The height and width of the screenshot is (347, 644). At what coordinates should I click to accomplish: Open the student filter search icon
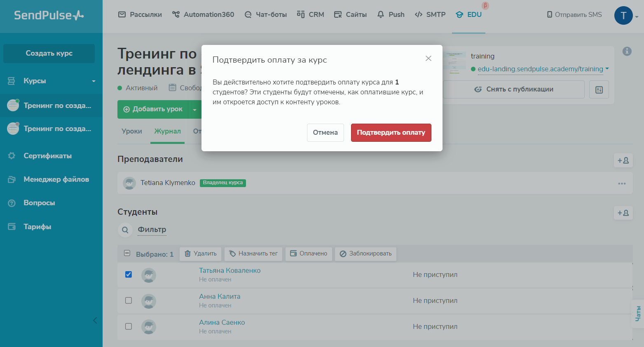point(125,230)
